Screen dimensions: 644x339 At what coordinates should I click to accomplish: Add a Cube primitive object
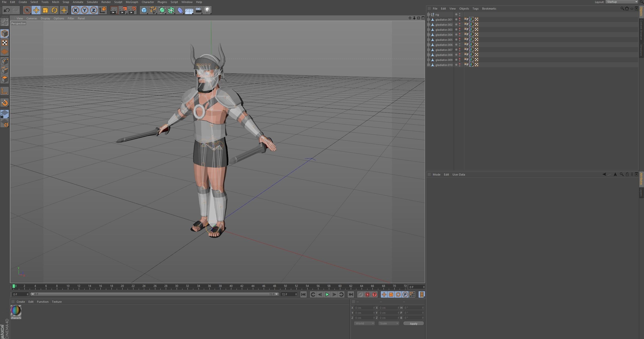pos(144,10)
